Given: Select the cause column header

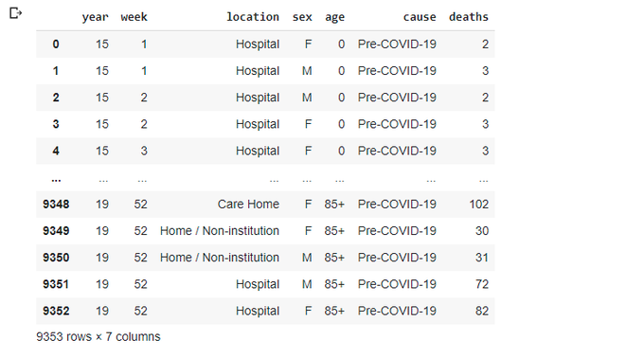Looking at the screenshot, I should point(420,17).
